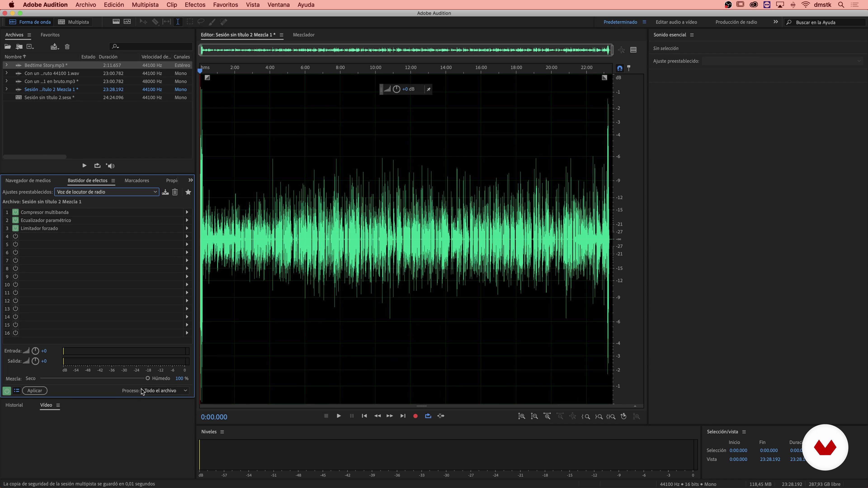
Task: Select the Spot Healing Brush tool
Action: click(x=224, y=22)
